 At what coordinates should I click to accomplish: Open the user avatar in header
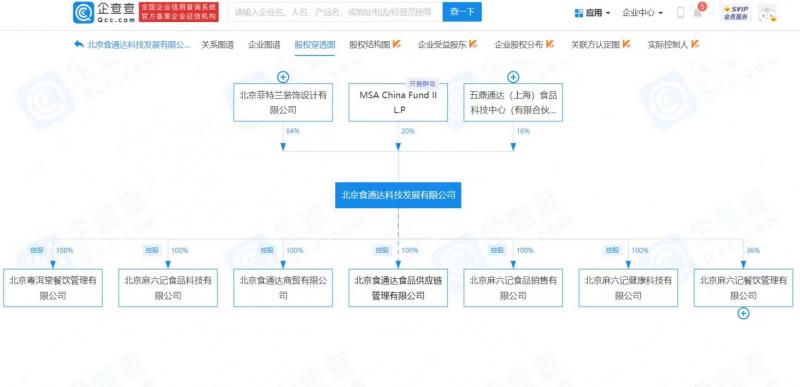pyautogui.click(x=767, y=13)
